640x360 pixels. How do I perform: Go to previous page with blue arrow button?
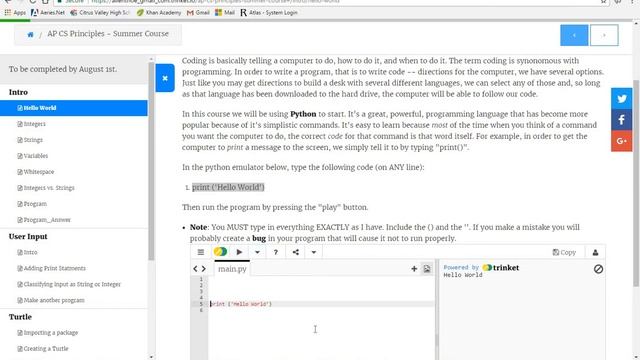point(574,35)
